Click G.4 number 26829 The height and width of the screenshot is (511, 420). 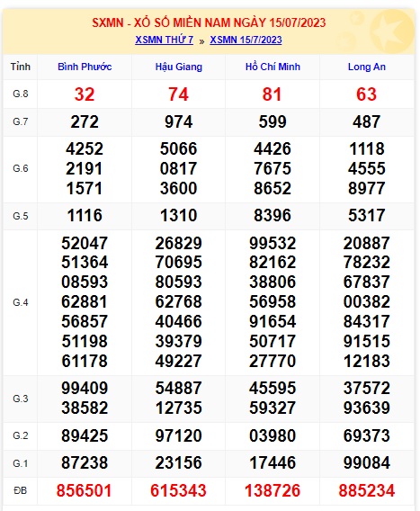(179, 244)
